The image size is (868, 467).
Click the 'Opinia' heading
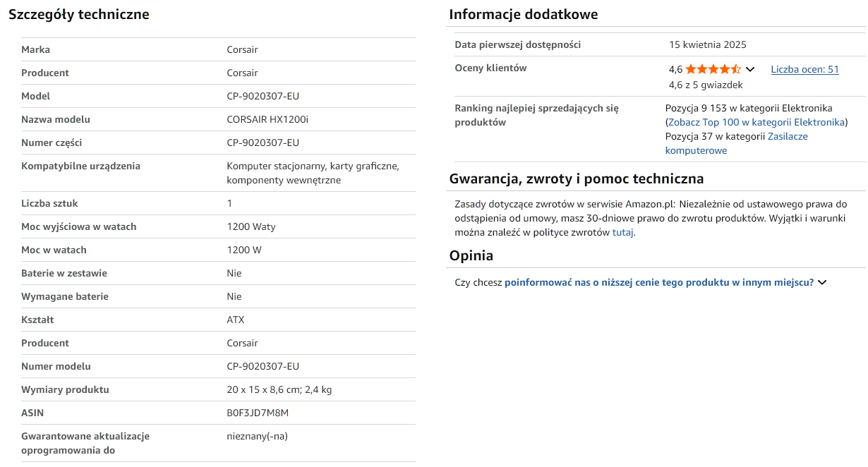click(x=471, y=255)
